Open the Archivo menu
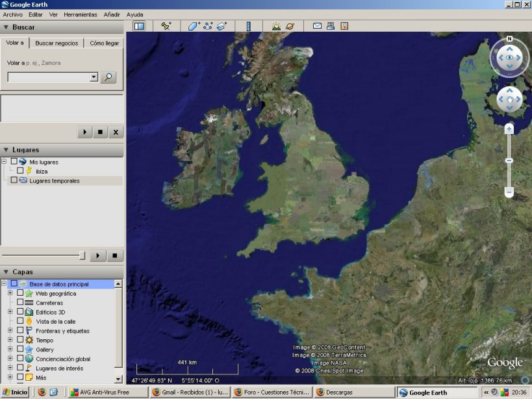Image resolution: width=532 pixels, height=399 pixels. (12, 14)
